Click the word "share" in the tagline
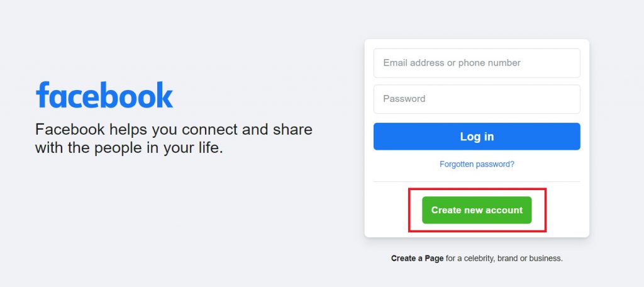Viewport: 644px width, 287px height. point(292,130)
